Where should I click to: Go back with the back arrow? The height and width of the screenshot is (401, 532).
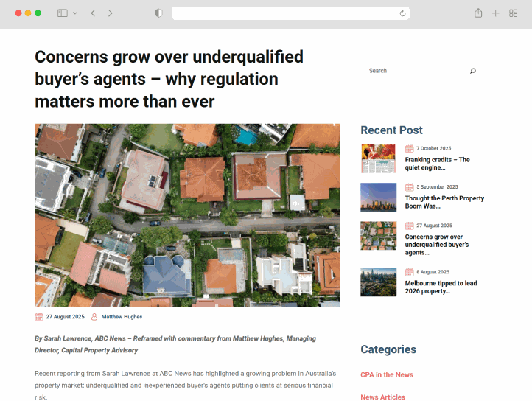tap(93, 13)
